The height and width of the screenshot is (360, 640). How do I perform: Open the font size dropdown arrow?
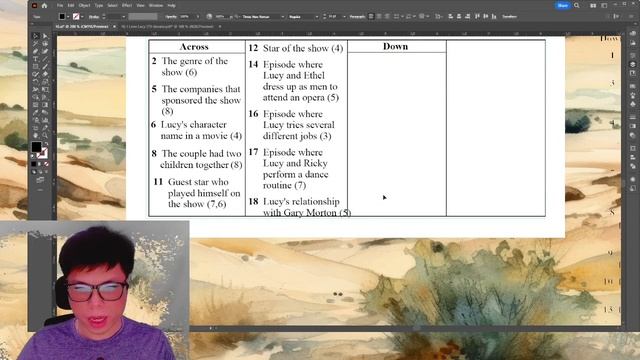tap(344, 17)
